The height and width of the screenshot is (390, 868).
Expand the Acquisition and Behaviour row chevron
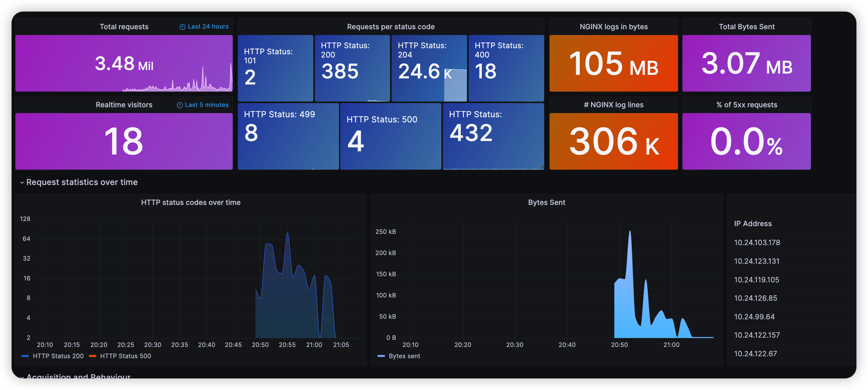point(22,377)
